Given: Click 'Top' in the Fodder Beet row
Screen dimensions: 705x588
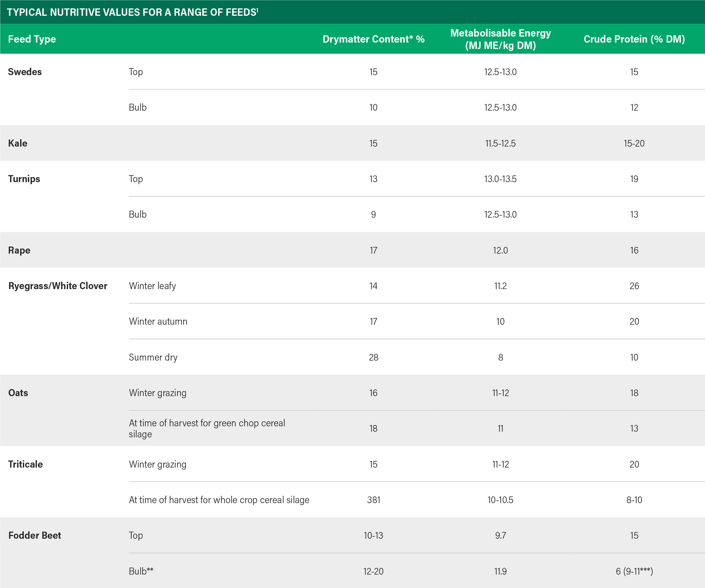Looking at the screenshot, I should click(136, 536).
